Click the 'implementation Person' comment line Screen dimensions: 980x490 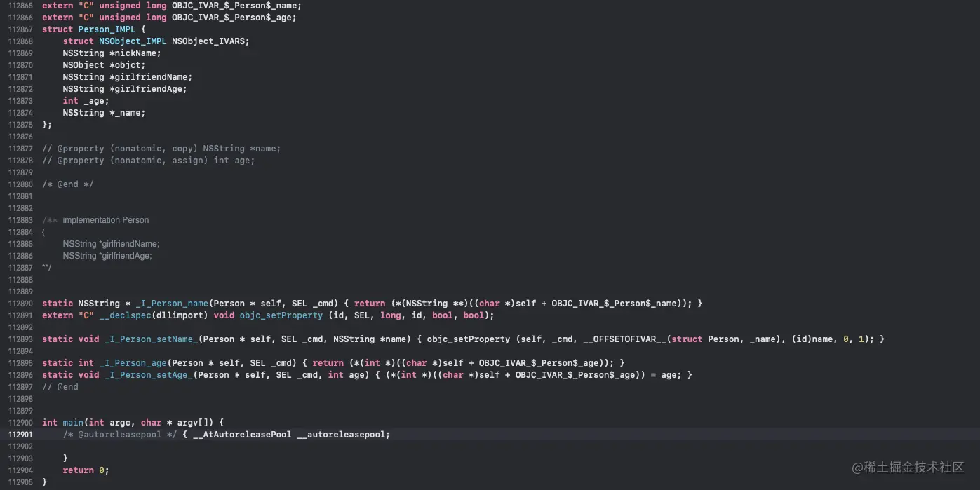coord(95,220)
